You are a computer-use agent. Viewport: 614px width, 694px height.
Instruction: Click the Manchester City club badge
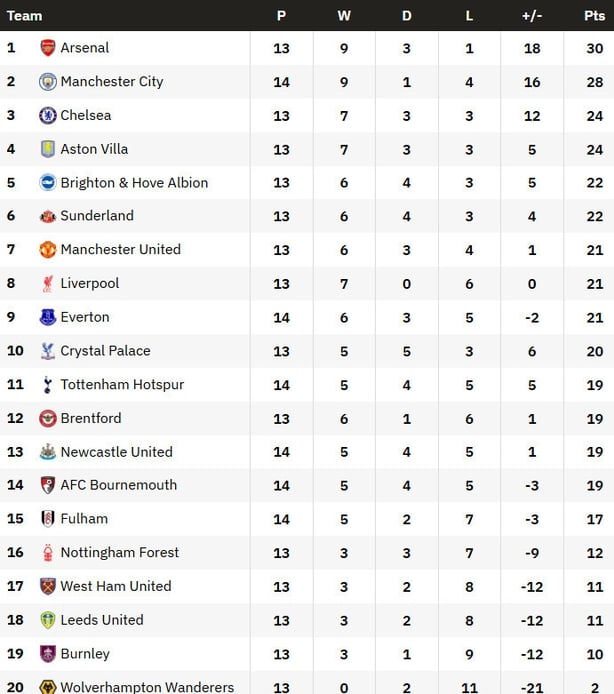47,82
